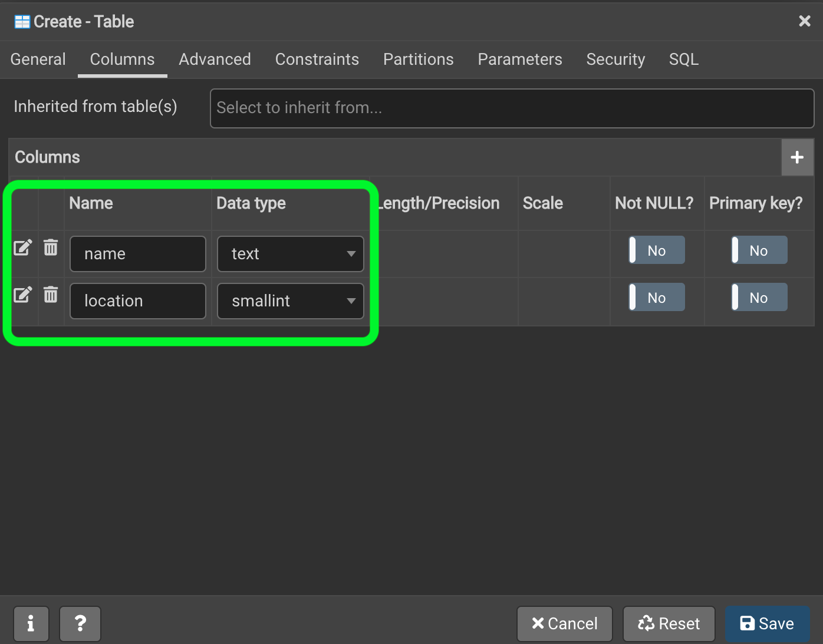The width and height of the screenshot is (823, 644).
Task: Delete the location column using its trash icon
Action: point(51,295)
